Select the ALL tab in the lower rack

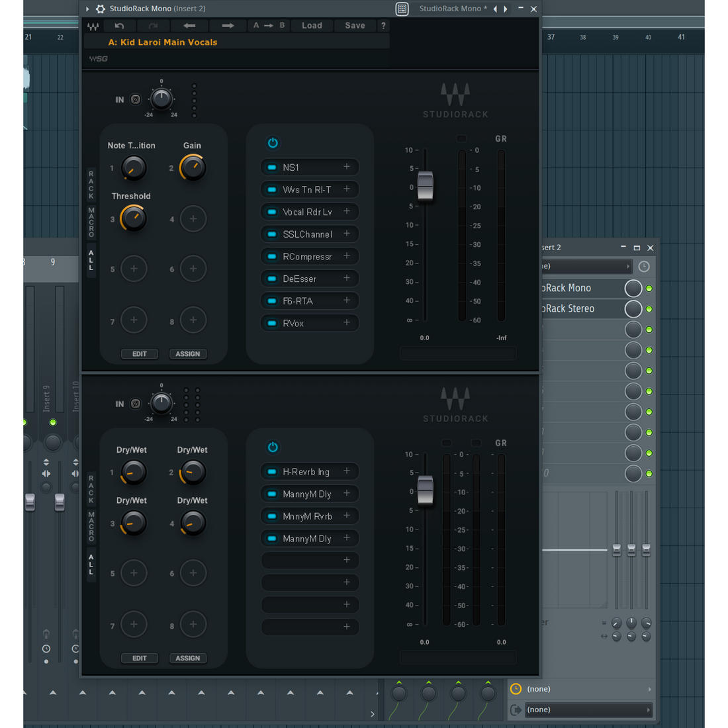(x=91, y=565)
